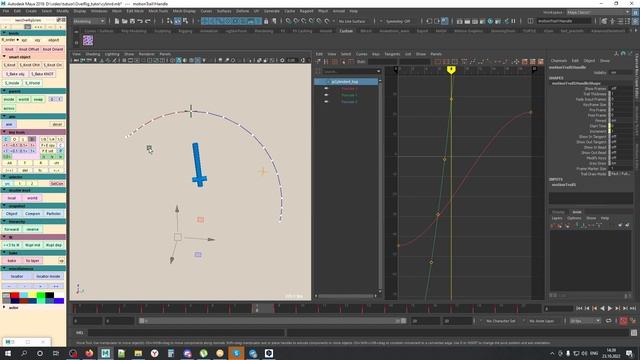This screenshot has width=640, height=360.
Task: Click the knot Offset button
Action: [29, 49]
